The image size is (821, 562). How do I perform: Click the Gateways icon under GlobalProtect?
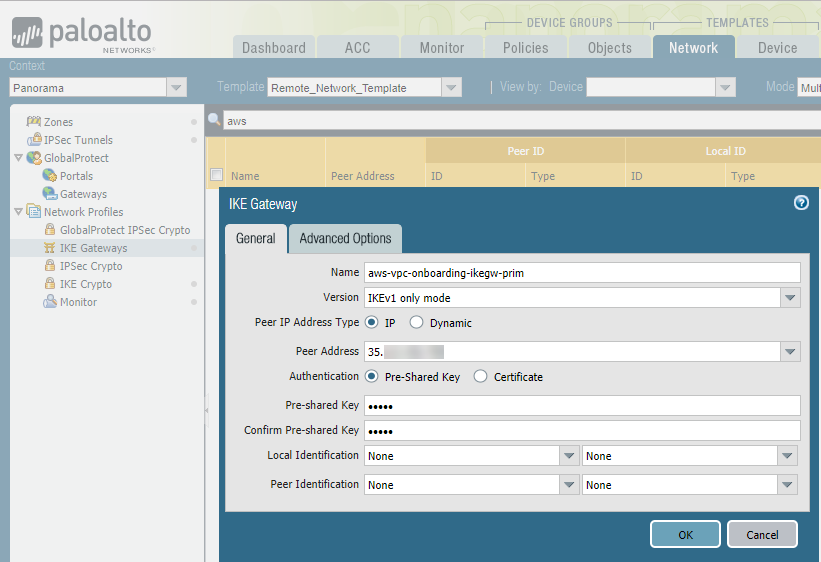[50, 194]
